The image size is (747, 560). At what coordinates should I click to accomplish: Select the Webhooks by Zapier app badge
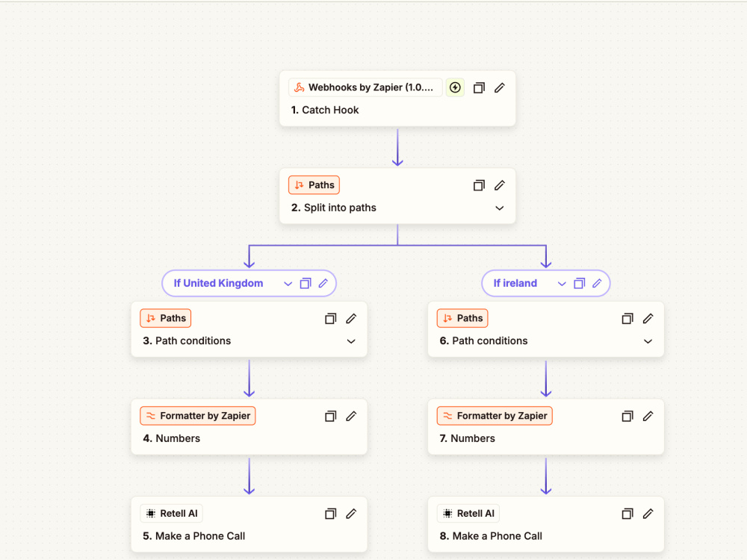pos(365,87)
